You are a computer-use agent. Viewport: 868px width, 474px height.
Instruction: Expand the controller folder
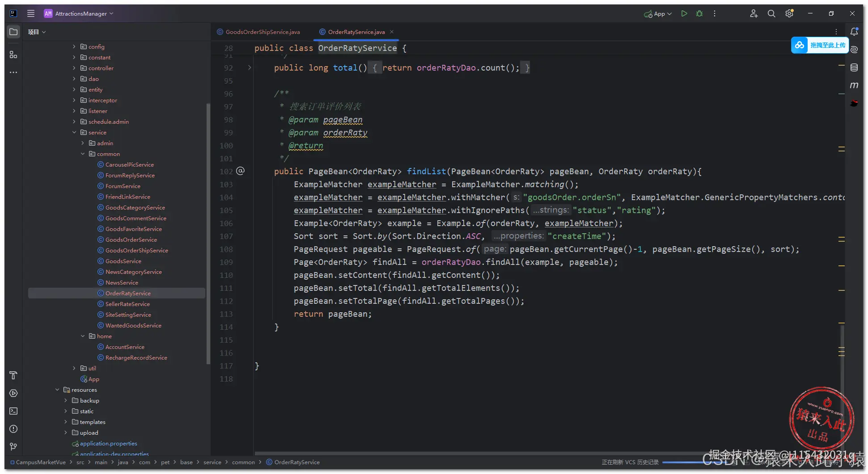tap(74, 68)
